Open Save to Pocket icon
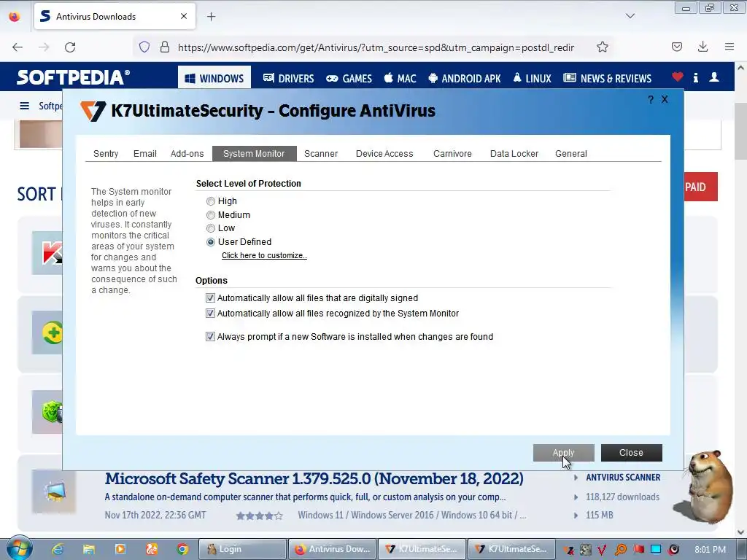Image resolution: width=747 pixels, height=560 pixels. 677,47
